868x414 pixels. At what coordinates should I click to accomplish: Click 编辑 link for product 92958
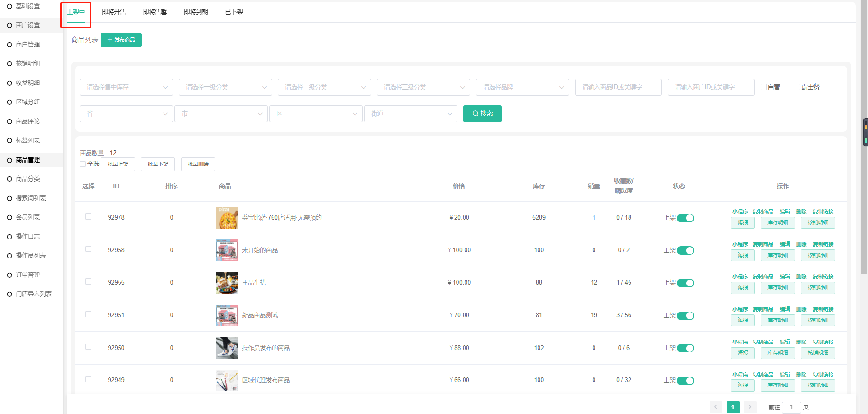785,244
